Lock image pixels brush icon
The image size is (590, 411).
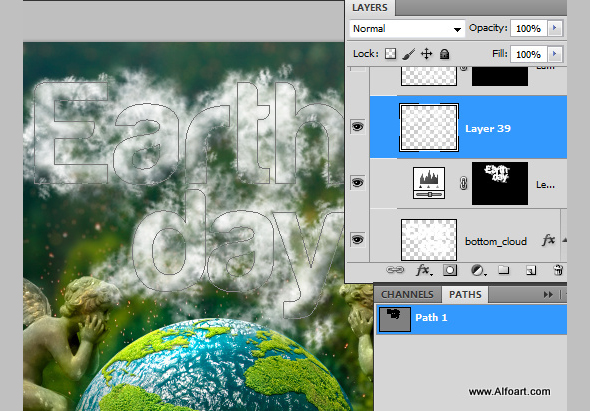tap(408, 54)
